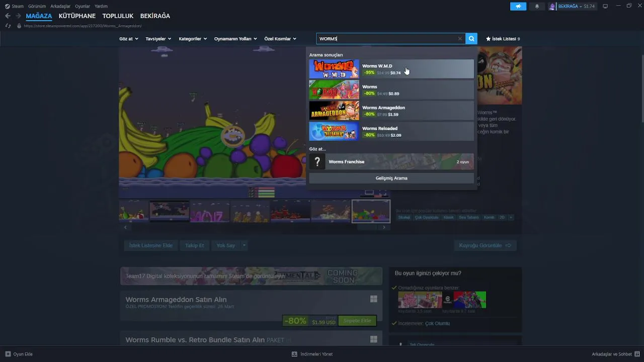Select Worms Armageddon search result
Screen dimensions: 644x362
click(391, 111)
